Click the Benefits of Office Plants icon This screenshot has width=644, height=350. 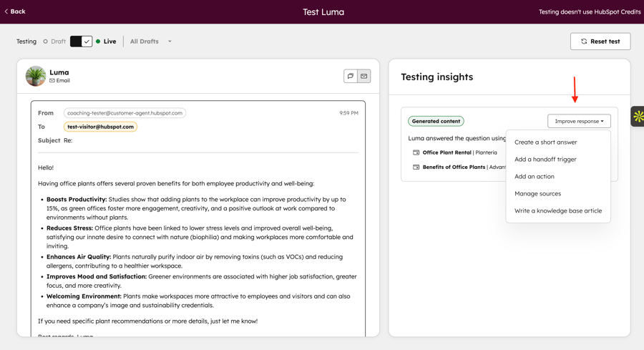click(416, 167)
